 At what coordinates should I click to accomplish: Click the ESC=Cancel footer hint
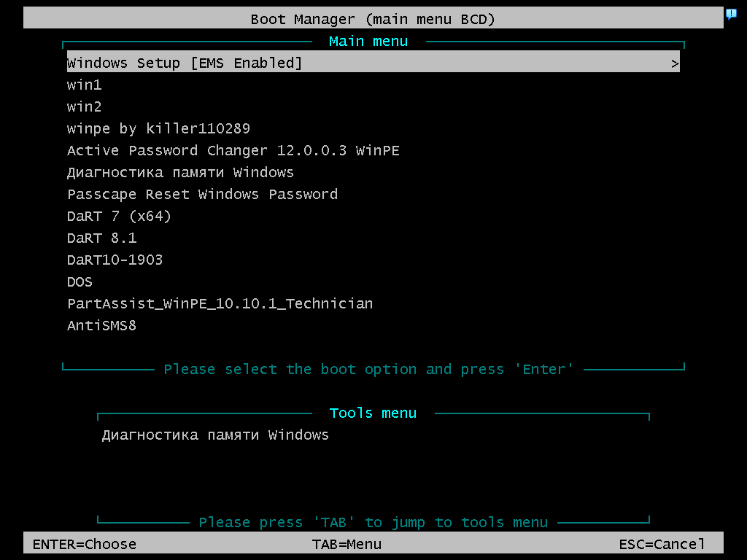tap(662, 544)
